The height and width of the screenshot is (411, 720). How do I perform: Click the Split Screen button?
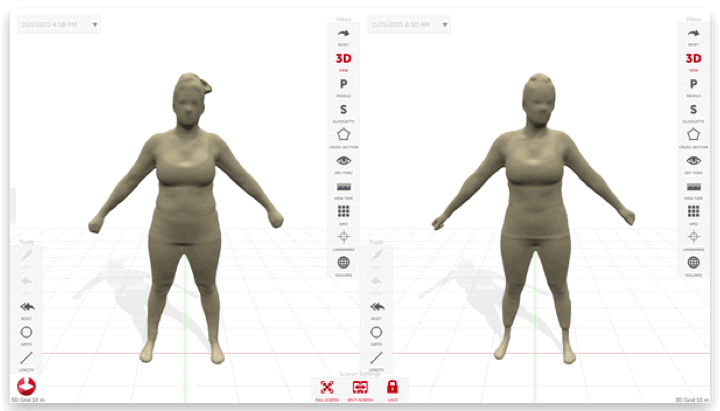click(360, 387)
